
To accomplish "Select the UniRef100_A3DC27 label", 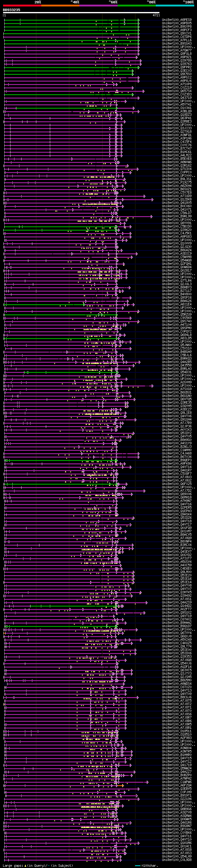I will pyautogui.click(x=177, y=410).
